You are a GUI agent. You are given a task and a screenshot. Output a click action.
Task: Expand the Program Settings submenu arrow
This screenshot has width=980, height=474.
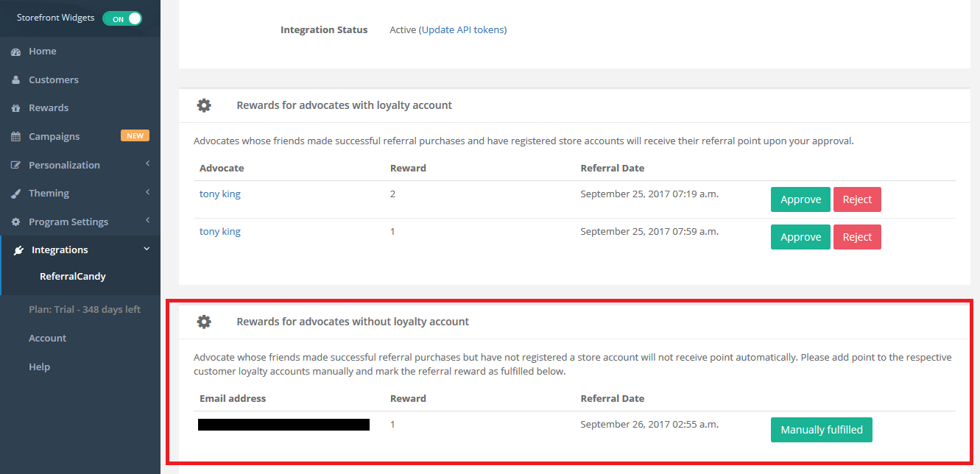coord(147,221)
